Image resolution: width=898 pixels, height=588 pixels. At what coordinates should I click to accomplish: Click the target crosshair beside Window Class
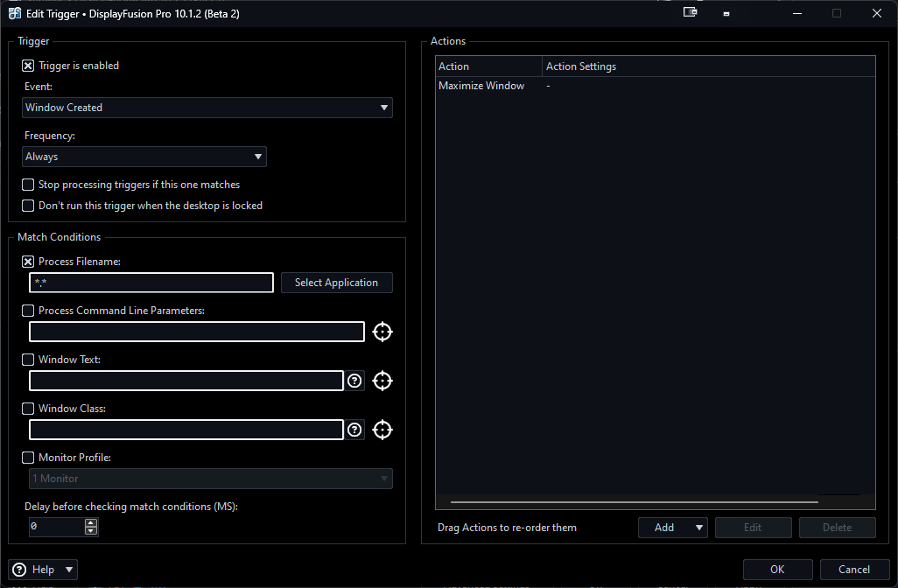(382, 430)
